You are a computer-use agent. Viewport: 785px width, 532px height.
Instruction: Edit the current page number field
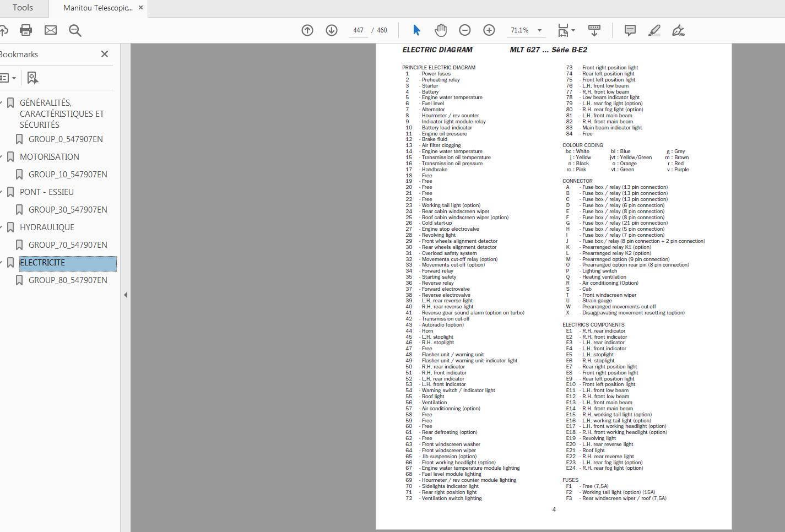(358, 30)
